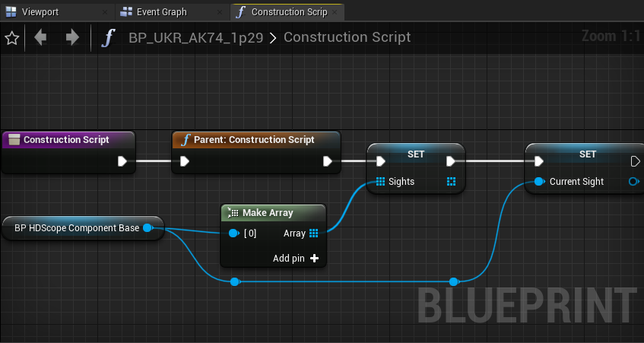
Task: Go forward with the right arrow
Action: pyautogui.click(x=72, y=37)
